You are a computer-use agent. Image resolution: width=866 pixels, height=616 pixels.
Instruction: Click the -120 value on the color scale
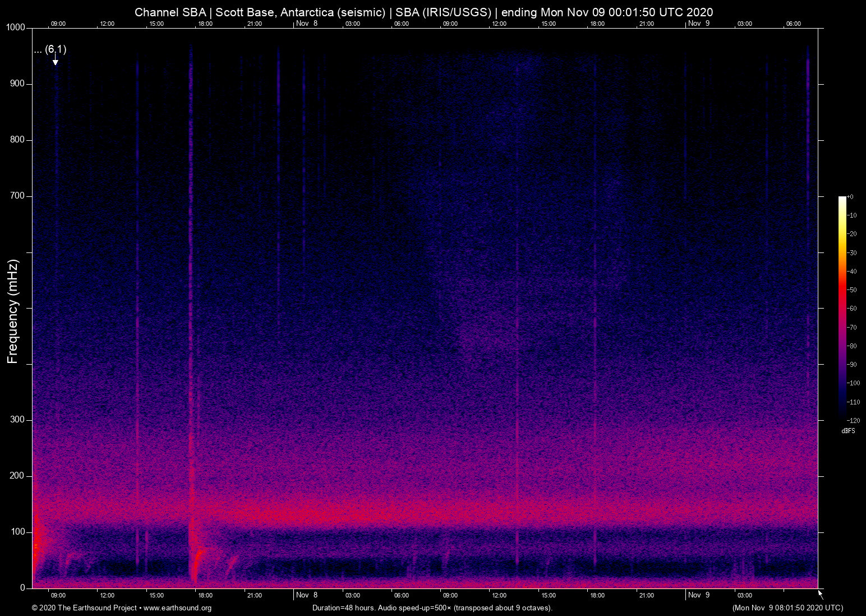[853, 421]
